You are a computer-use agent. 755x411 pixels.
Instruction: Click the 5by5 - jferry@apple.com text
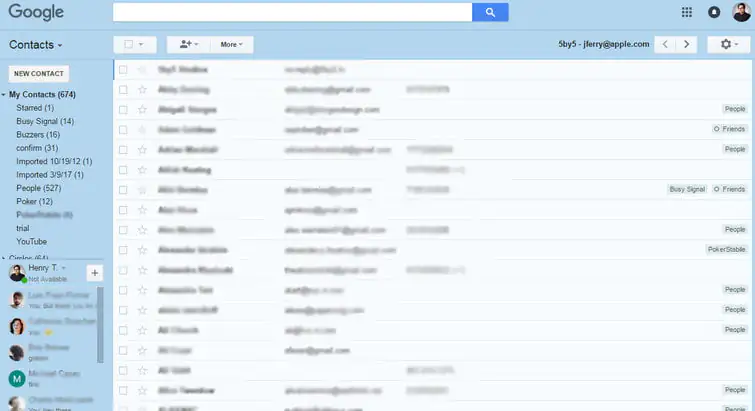click(x=603, y=44)
